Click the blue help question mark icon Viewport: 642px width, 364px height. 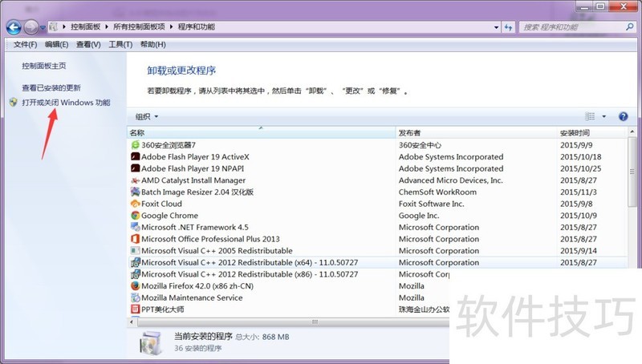coord(624,116)
